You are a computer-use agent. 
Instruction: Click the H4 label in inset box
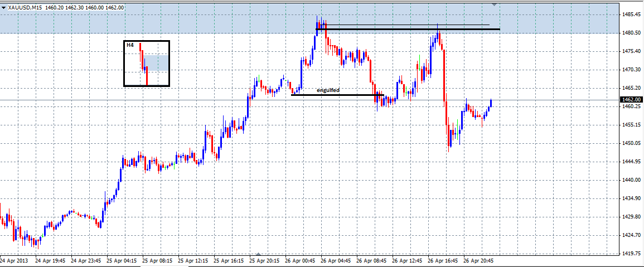(x=130, y=45)
